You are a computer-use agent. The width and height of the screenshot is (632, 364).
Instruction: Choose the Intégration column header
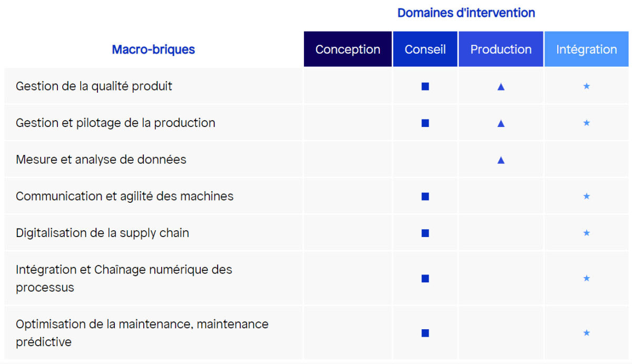(x=586, y=50)
